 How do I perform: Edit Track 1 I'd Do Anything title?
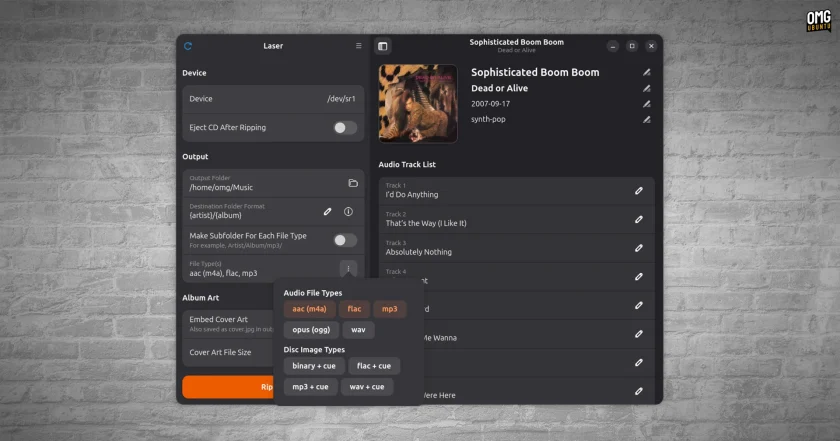639,191
